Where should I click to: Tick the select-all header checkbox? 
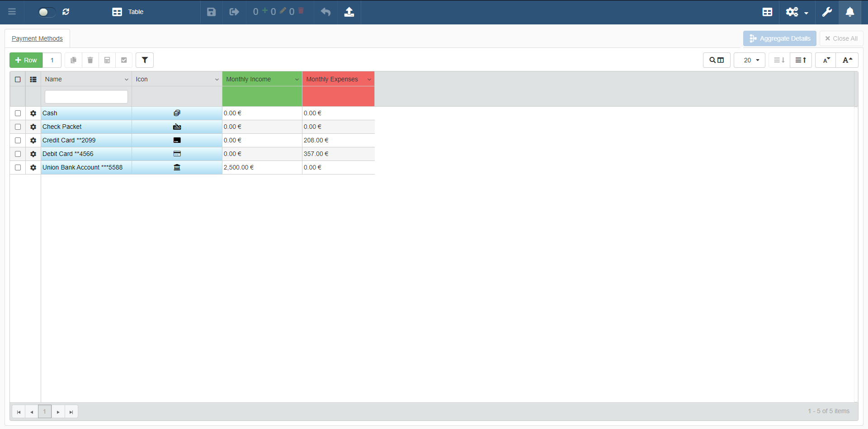click(x=18, y=80)
